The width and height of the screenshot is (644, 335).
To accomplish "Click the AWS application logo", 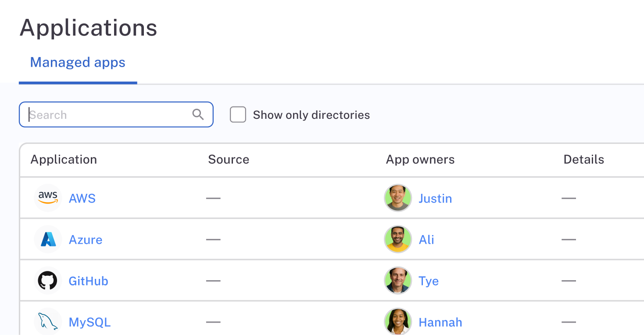I will tap(47, 198).
